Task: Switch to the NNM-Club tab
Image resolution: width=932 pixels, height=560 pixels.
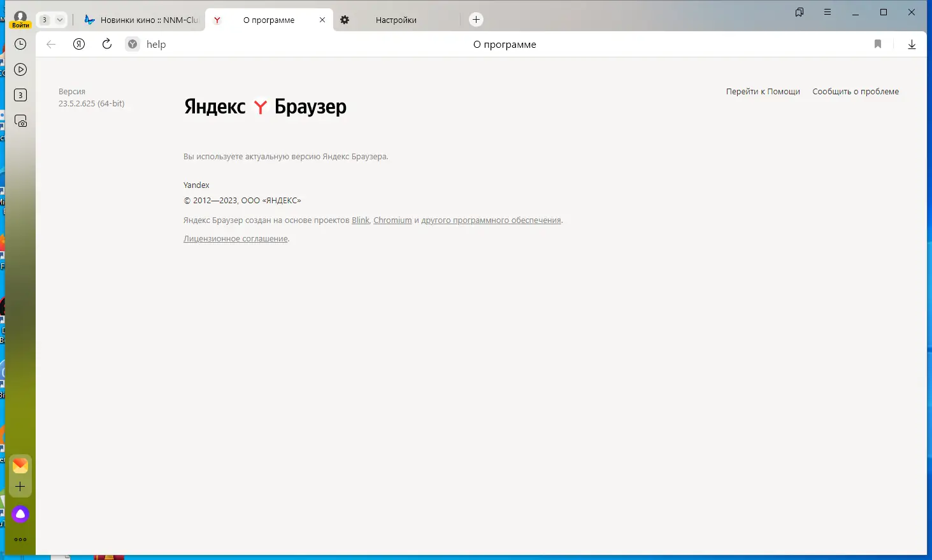Action: (x=147, y=20)
